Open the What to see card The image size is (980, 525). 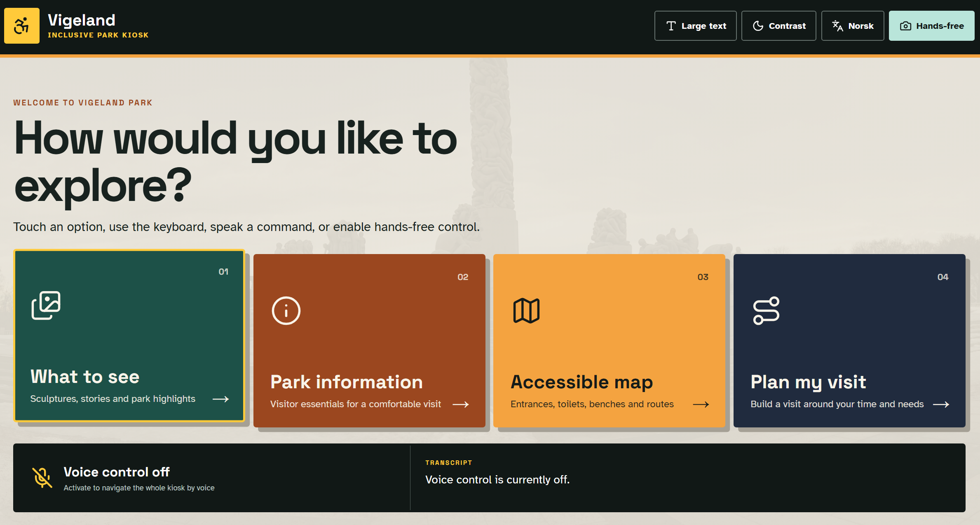[129, 336]
